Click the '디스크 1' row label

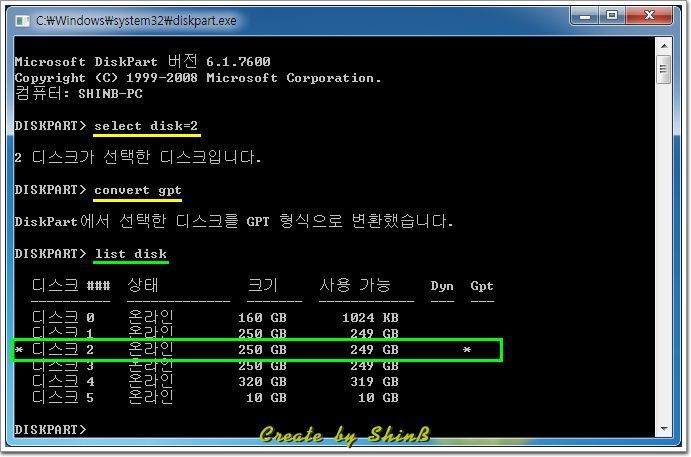pyautogui.click(x=63, y=333)
